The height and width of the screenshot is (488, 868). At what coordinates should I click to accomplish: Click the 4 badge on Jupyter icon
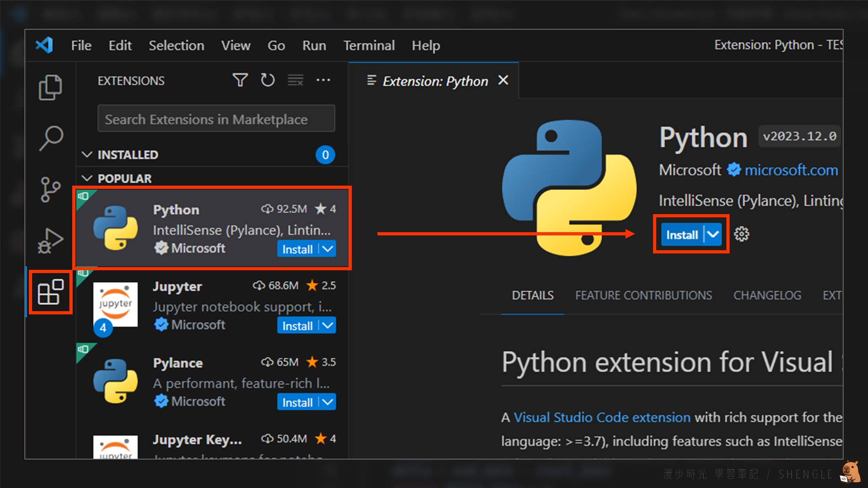pos(103,328)
